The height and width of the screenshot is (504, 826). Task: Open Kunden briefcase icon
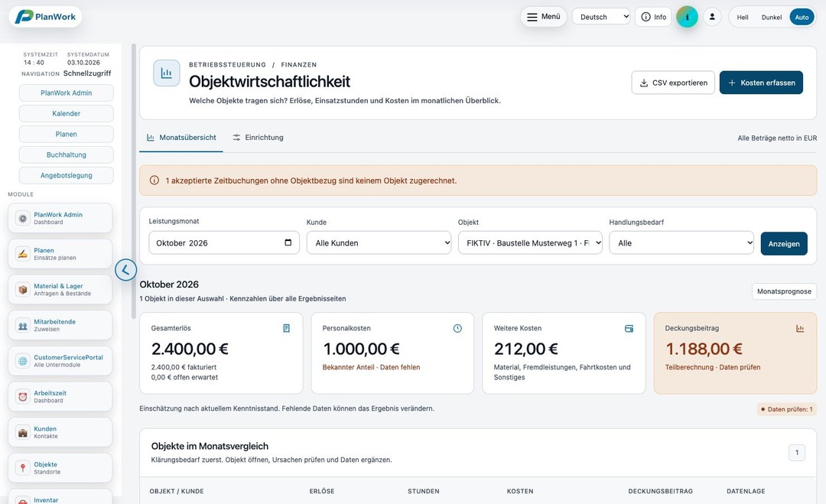[23, 432]
